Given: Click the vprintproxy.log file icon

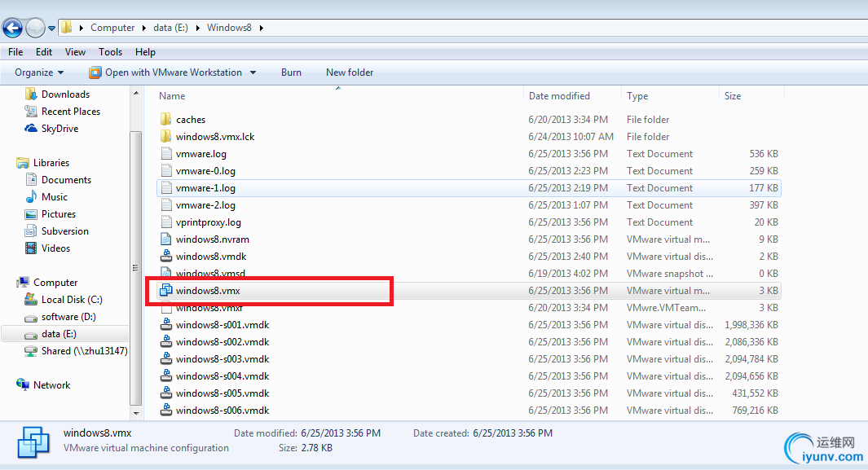Looking at the screenshot, I should coord(166,222).
